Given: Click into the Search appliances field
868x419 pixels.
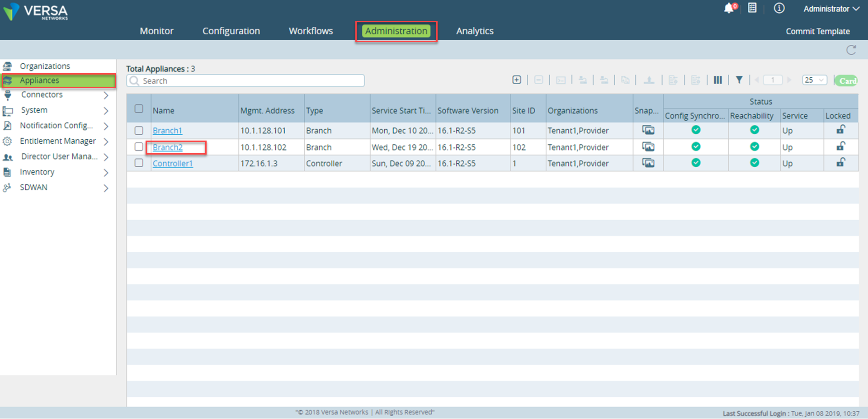Looking at the screenshot, I should pyautogui.click(x=245, y=80).
